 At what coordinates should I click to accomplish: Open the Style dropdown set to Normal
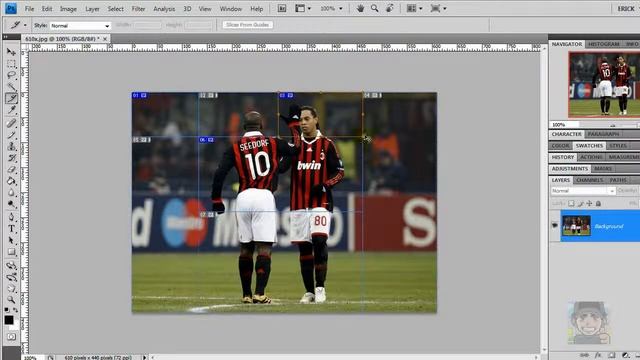pos(80,25)
